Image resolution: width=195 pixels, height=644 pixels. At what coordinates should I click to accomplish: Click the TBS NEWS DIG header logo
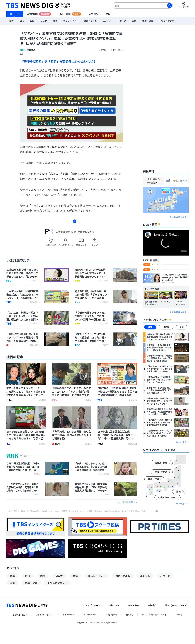click(38, 5)
